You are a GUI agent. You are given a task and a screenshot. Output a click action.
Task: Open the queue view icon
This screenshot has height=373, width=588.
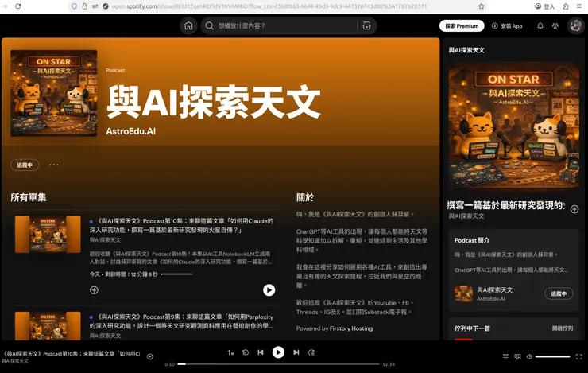tap(505, 356)
